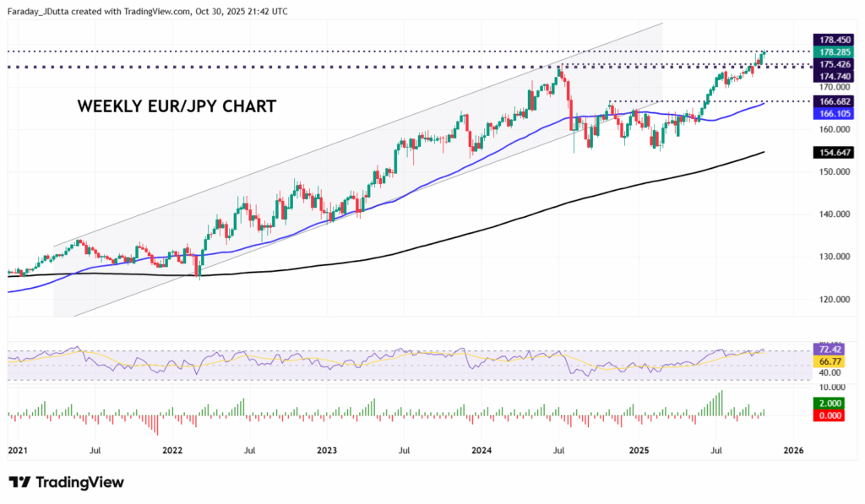Click the yellow 66.77 RSI average label

coord(830,360)
